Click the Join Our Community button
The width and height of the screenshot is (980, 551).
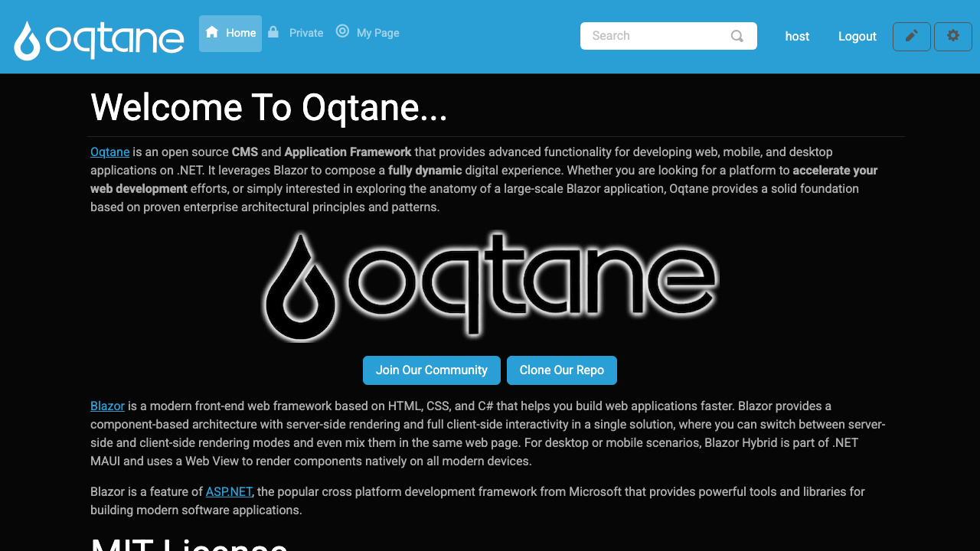[432, 370]
